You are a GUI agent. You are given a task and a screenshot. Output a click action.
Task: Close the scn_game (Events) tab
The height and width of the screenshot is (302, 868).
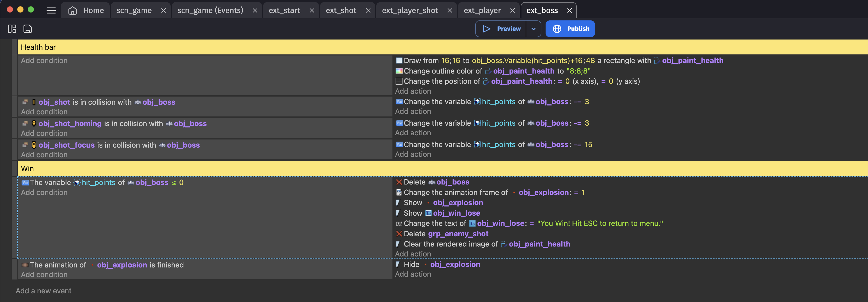(255, 10)
